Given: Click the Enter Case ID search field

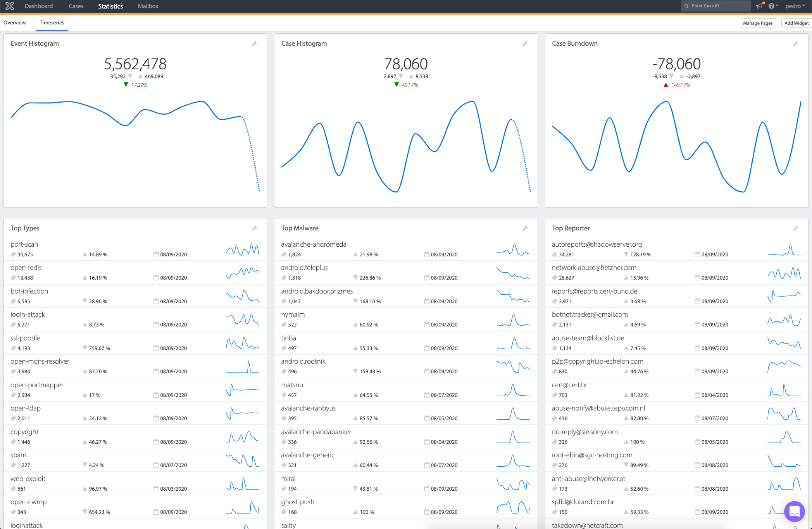Looking at the screenshot, I should [x=715, y=6].
